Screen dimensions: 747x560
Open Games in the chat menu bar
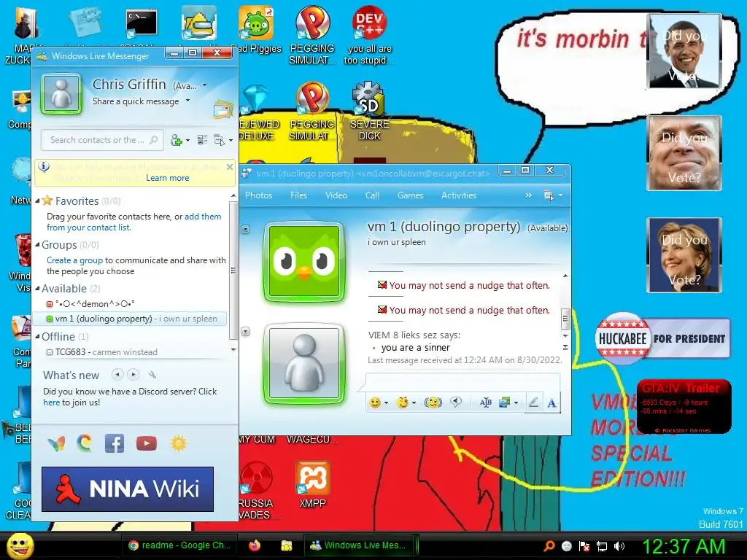(410, 195)
